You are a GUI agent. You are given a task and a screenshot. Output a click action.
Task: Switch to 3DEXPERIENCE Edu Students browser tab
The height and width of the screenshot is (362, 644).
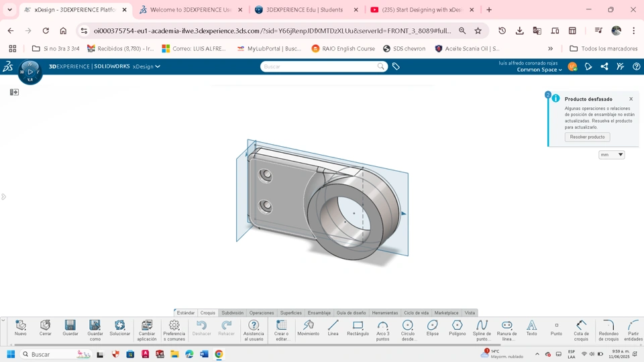pyautogui.click(x=306, y=10)
